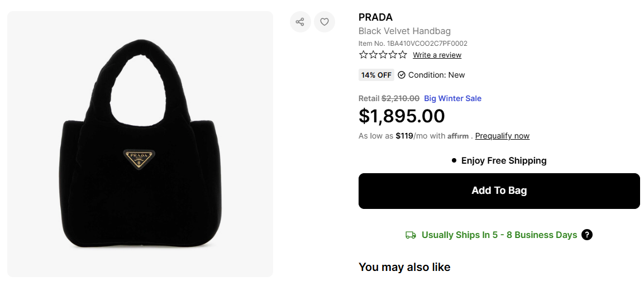The height and width of the screenshot is (281, 644).
Task: Click the Enjoy Free Shipping text
Action: 503,160
